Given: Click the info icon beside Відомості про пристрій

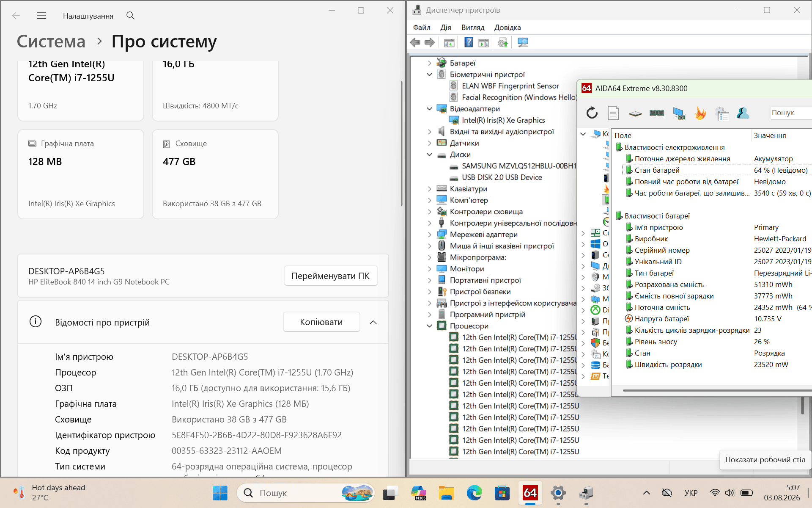Looking at the screenshot, I should pos(36,322).
